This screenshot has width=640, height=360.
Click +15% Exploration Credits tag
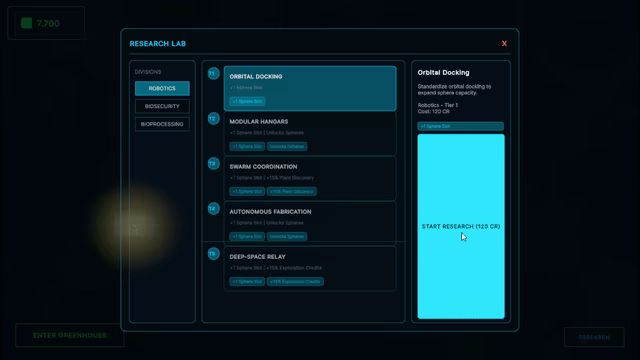(x=295, y=282)
